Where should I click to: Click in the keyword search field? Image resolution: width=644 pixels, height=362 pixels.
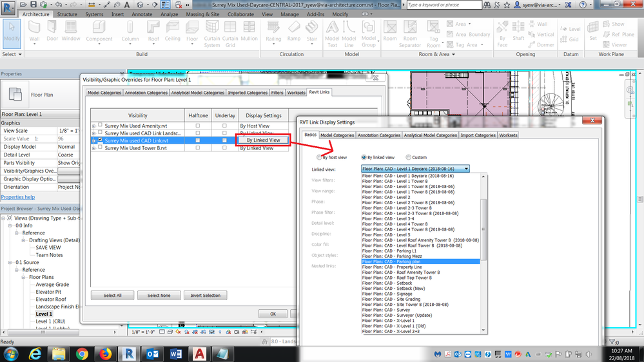click(444, 5)
